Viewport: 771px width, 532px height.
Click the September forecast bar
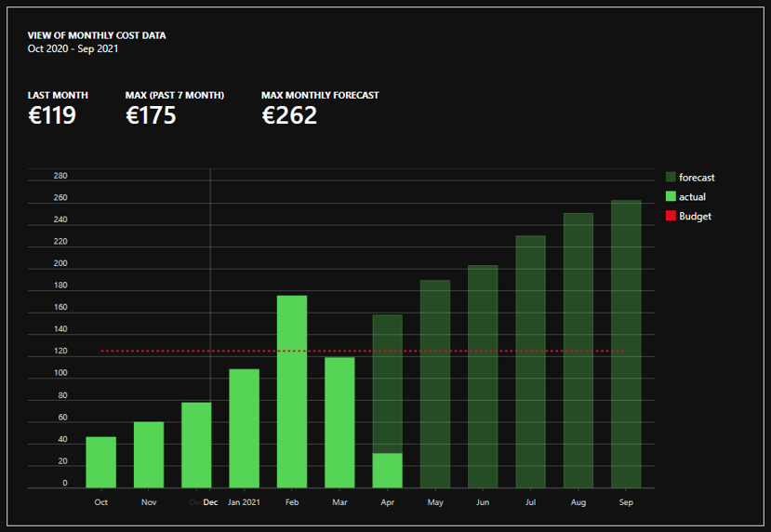pyautogui.click(x=626, y=343)
